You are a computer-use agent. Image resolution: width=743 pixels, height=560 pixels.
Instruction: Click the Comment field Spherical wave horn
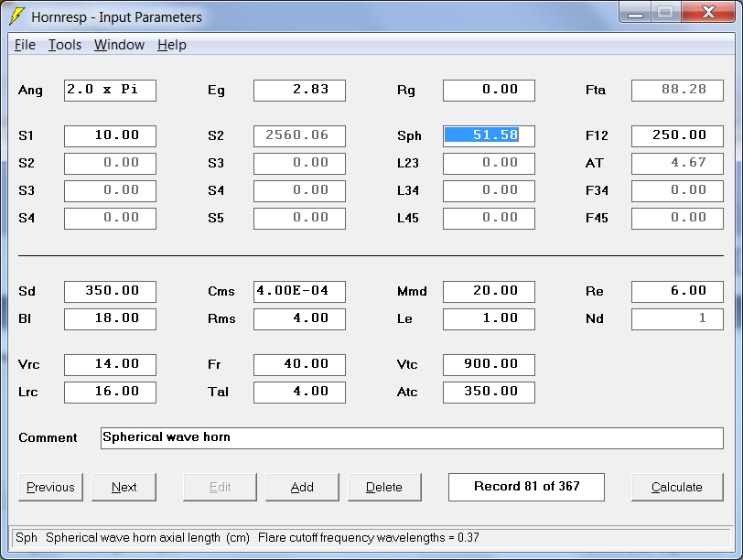[x=412, y=438]
